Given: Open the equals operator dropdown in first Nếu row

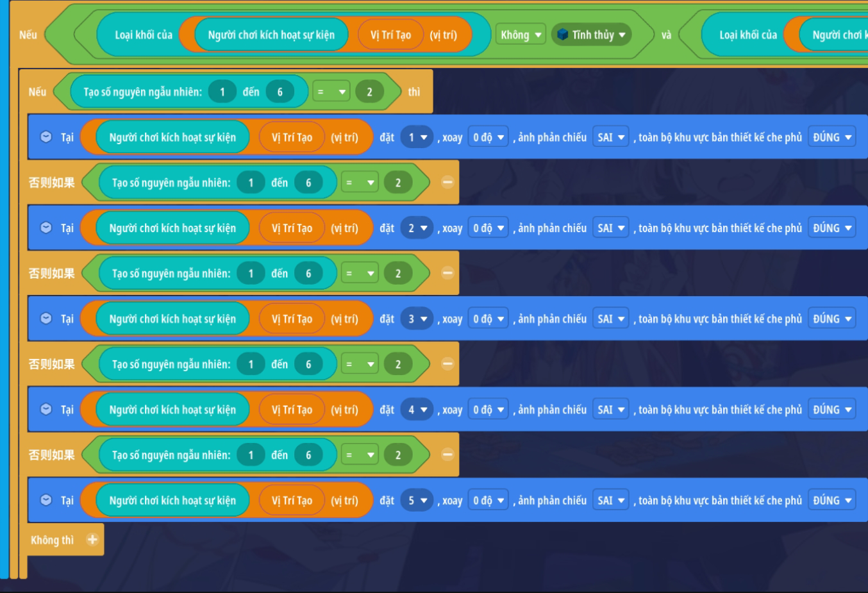Looking at the screenshot, I should coord(331,92).
